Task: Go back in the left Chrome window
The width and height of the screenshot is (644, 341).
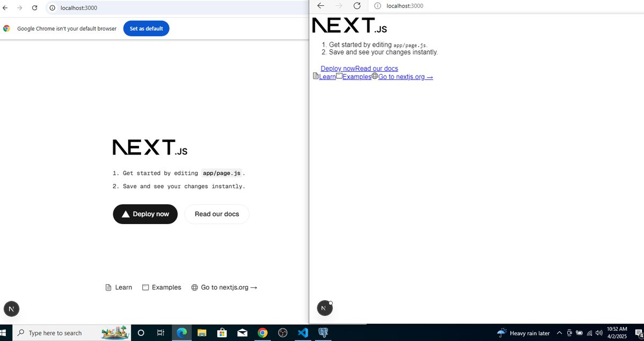Action: tap(5, 8)
